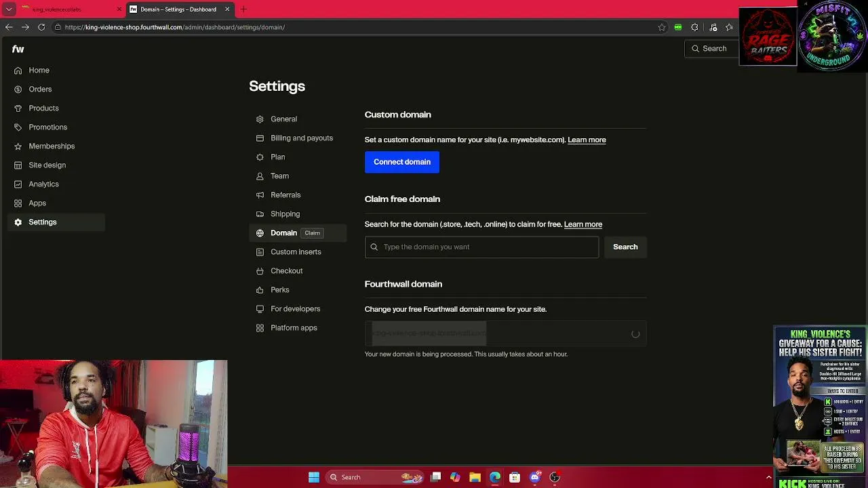Image resolution: width=868 pixels, height=488 pixels.
Task: Open the Home icon in the sidebar
Action: (18, 70)
